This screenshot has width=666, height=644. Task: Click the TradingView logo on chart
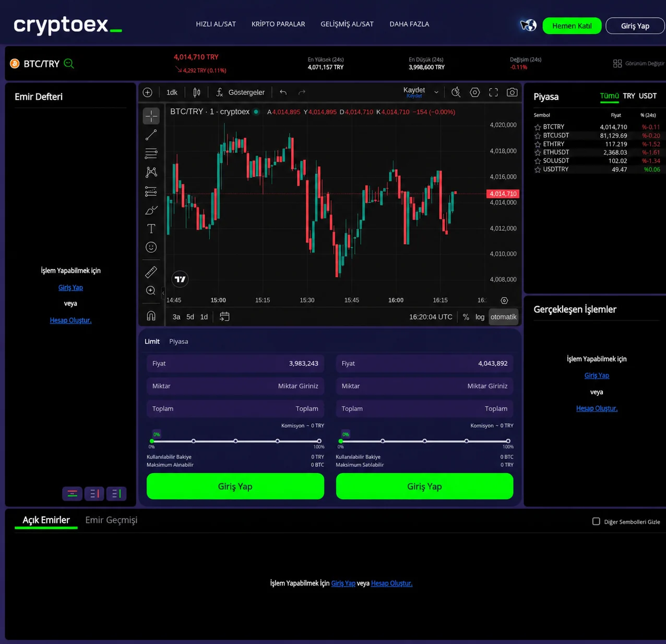click(180, 279)
